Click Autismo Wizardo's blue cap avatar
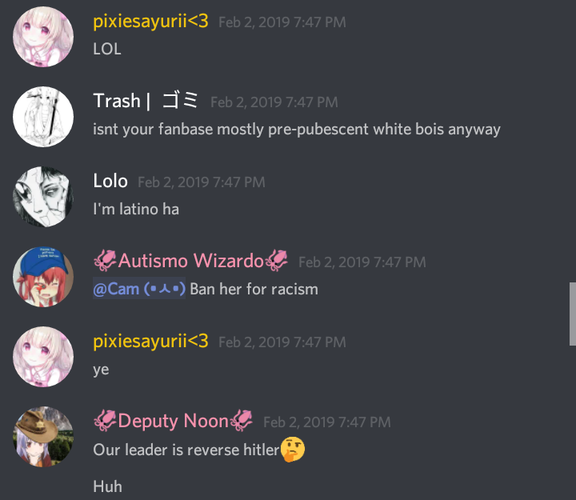The width and height of the screenshot is (576, 500). pyautogui.click(x=43, y=277)
